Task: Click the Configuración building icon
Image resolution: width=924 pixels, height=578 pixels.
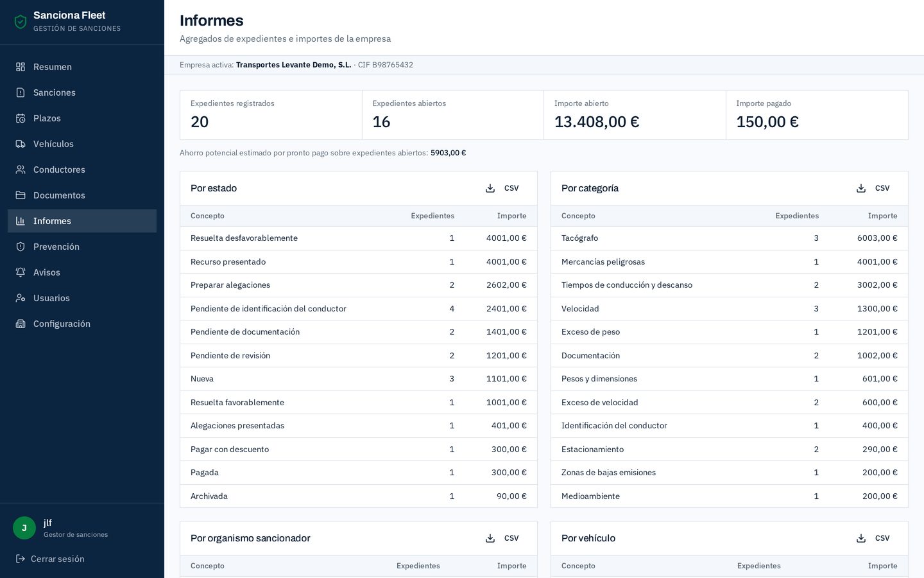Action: 21,324
